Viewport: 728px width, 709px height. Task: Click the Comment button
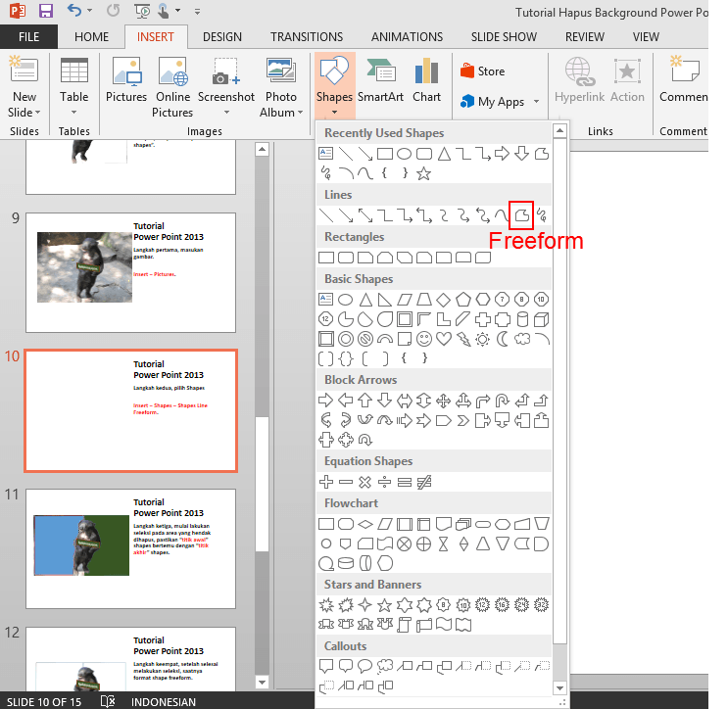click(684, 79)
